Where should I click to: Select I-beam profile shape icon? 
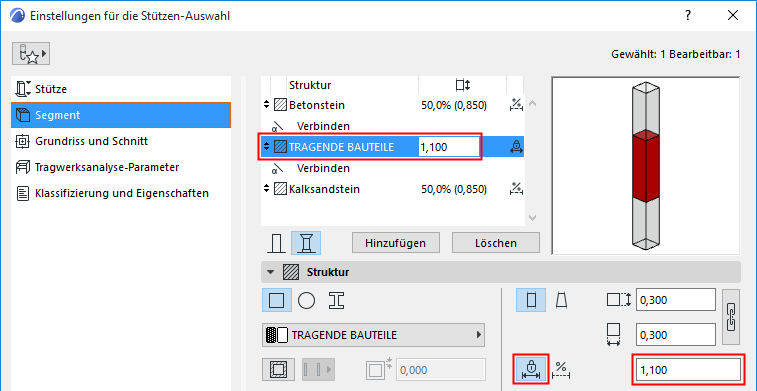pyautogui.click(x=336, y=300)
